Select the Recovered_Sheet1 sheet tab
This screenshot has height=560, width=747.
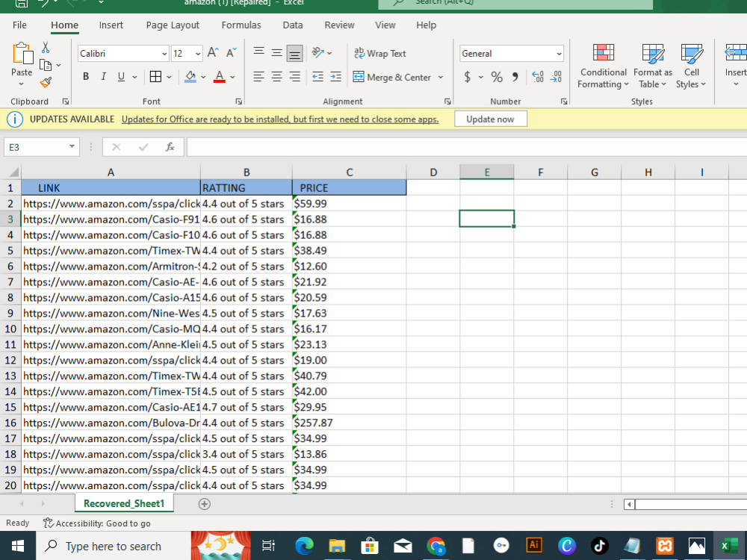124,504
